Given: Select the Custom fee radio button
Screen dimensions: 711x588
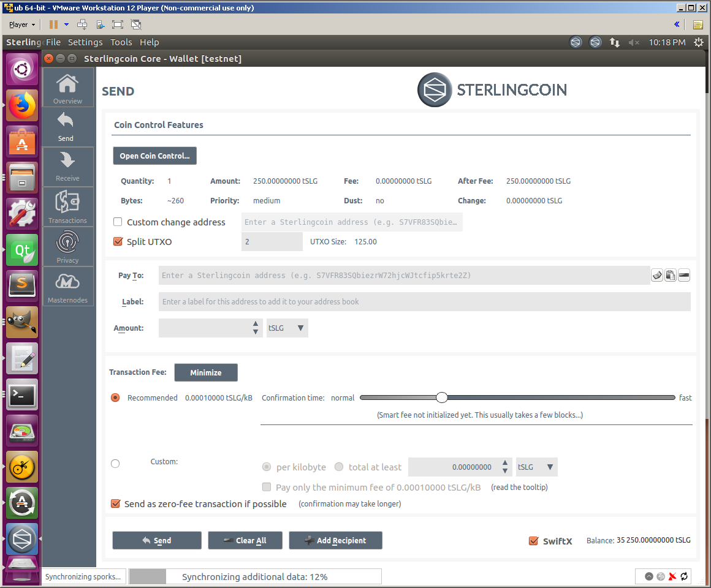Looking at the screenshot, I should (x=115, y=464).
